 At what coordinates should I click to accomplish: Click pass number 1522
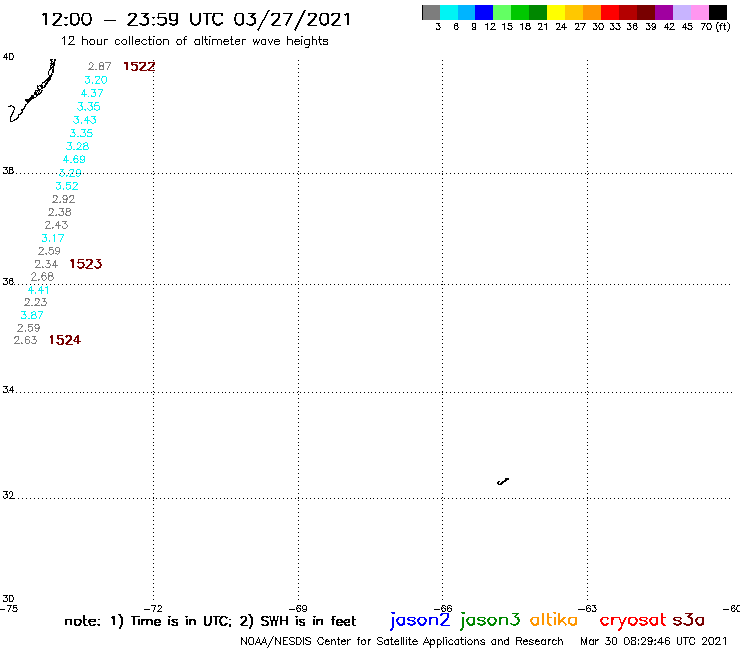click(x=139, y=67)
